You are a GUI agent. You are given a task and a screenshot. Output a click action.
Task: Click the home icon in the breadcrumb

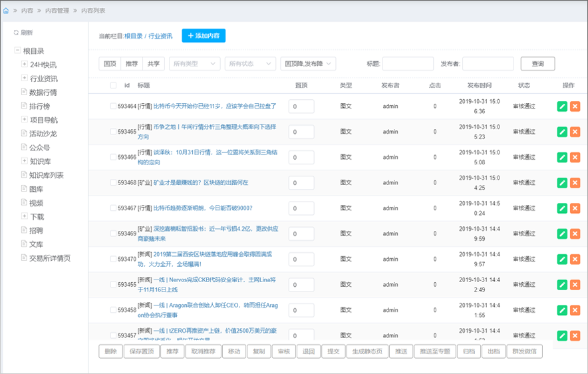6,11
